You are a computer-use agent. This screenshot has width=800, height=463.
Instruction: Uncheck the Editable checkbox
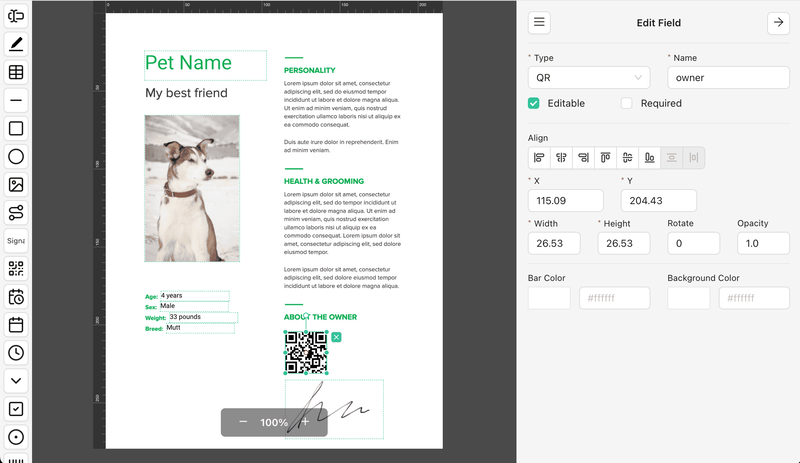(x=534, y=103)
